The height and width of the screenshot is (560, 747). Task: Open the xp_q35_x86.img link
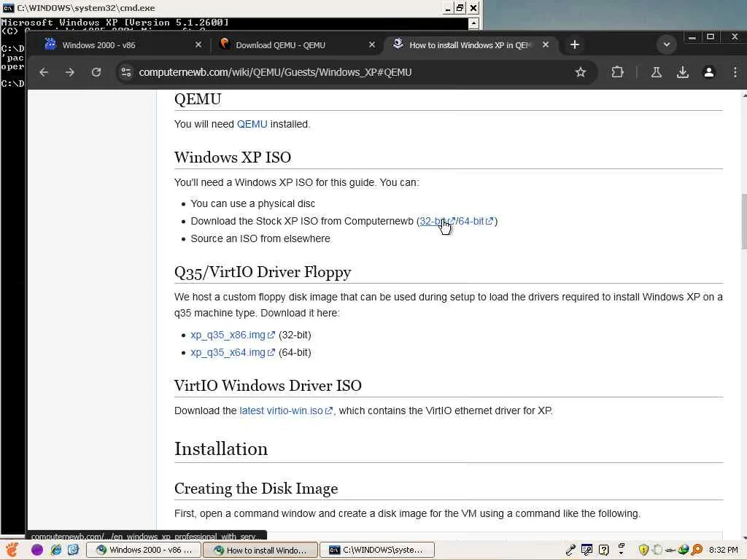[x=233, y=335]
